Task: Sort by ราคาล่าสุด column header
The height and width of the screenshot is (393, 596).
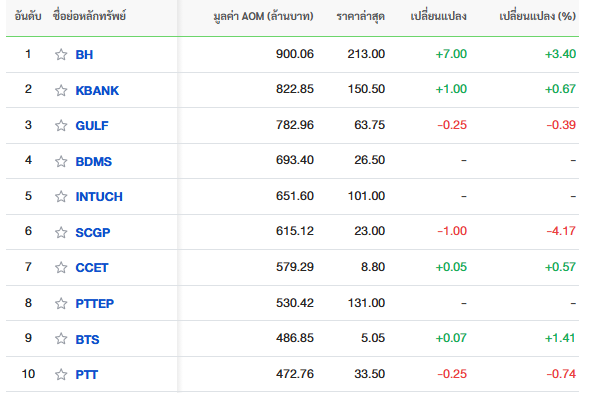Action: [360, 16]
